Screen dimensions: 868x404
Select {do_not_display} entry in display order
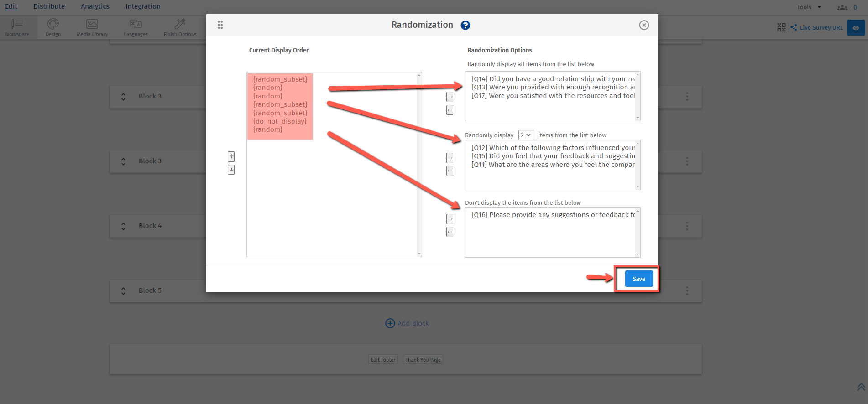coord(280,121)
